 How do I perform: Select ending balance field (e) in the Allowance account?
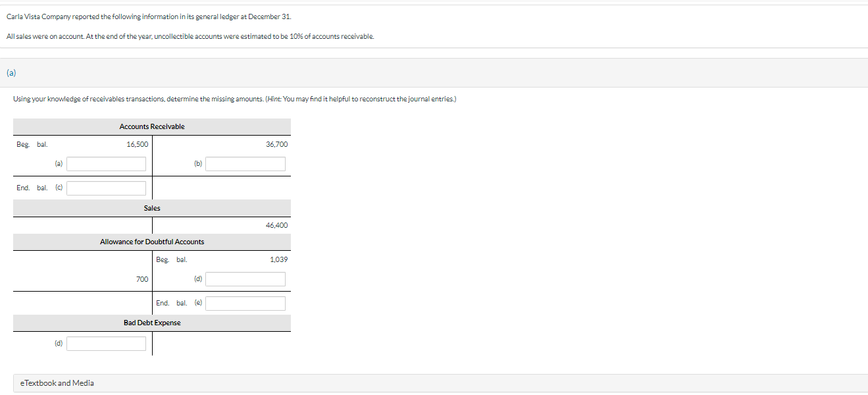[245, 303]
